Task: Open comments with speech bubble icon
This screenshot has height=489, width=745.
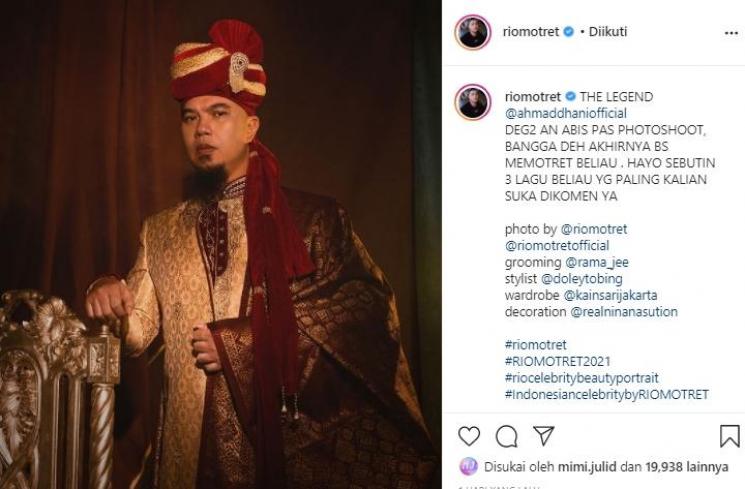Action: point(507,436)
